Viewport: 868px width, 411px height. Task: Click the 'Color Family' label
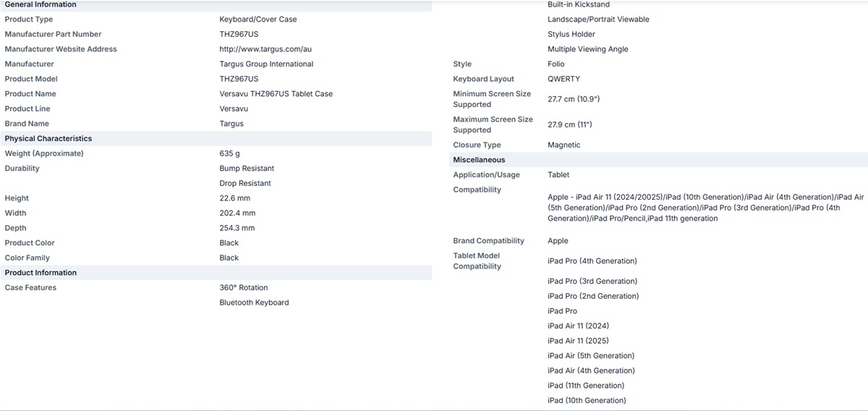click(x=27, y=258)
